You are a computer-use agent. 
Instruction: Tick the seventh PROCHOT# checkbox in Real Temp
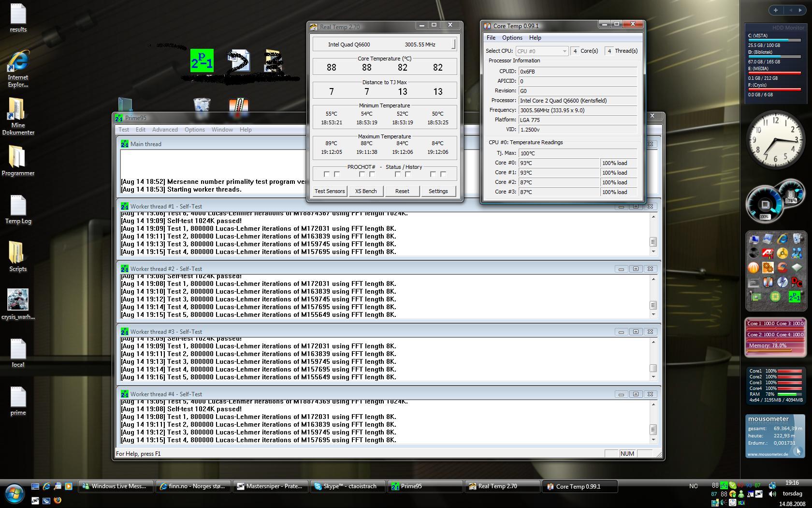(433, 174)
